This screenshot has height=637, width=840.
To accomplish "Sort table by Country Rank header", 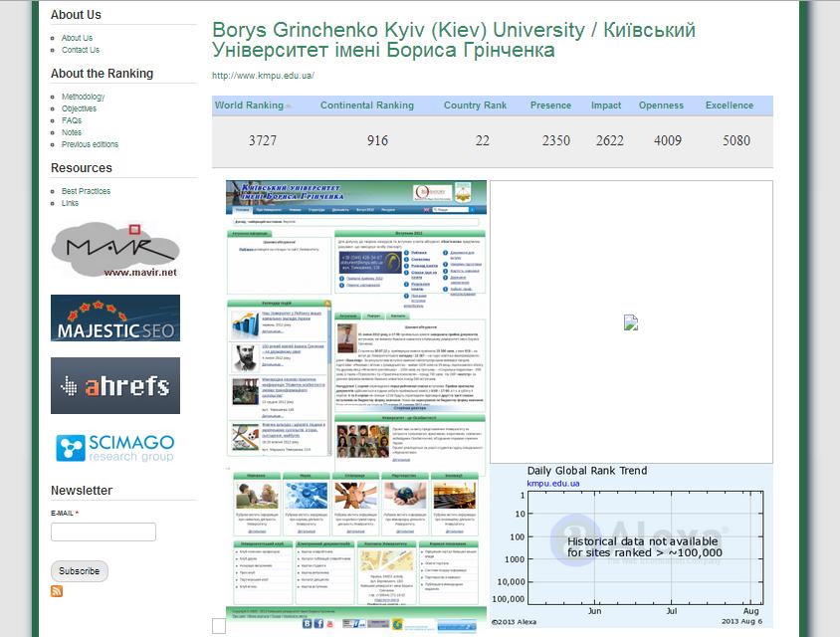I will (475, 106).
